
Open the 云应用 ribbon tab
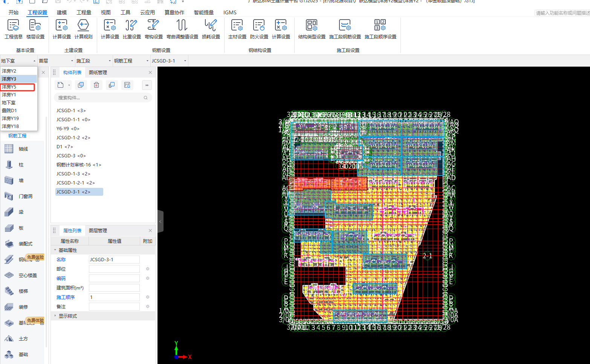[x=147, y=12]
